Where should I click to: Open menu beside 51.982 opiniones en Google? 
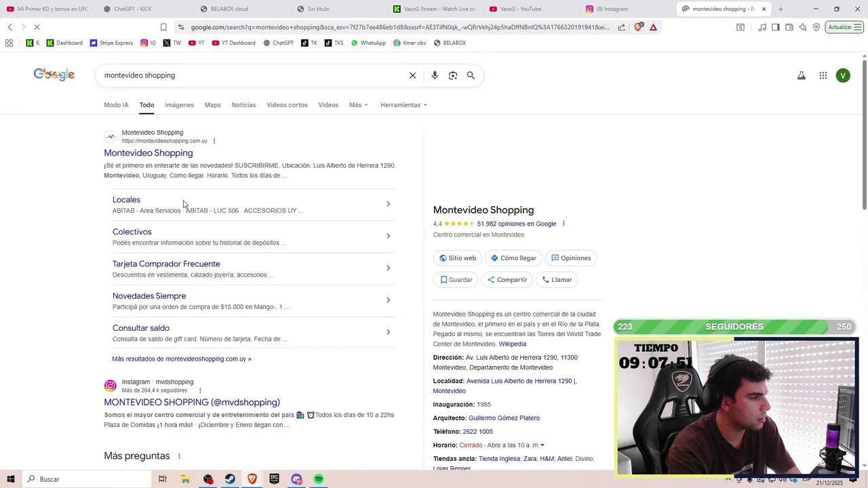click(564, 224)
